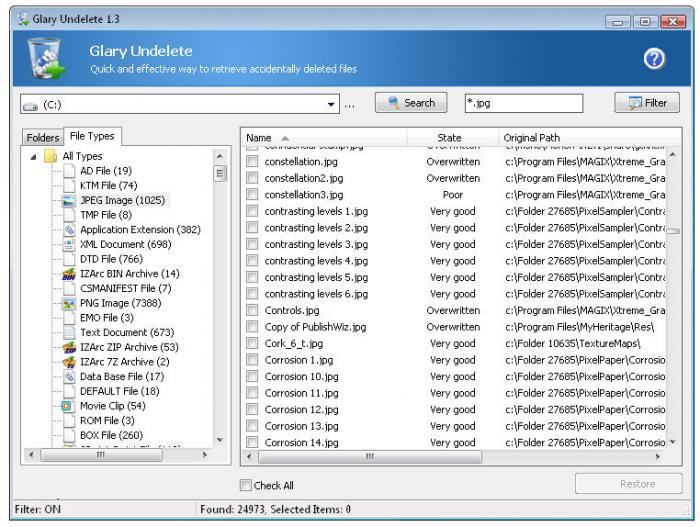Click the PNG Image file type icon
The image size is (700, 527).
[x=69, y=303]
